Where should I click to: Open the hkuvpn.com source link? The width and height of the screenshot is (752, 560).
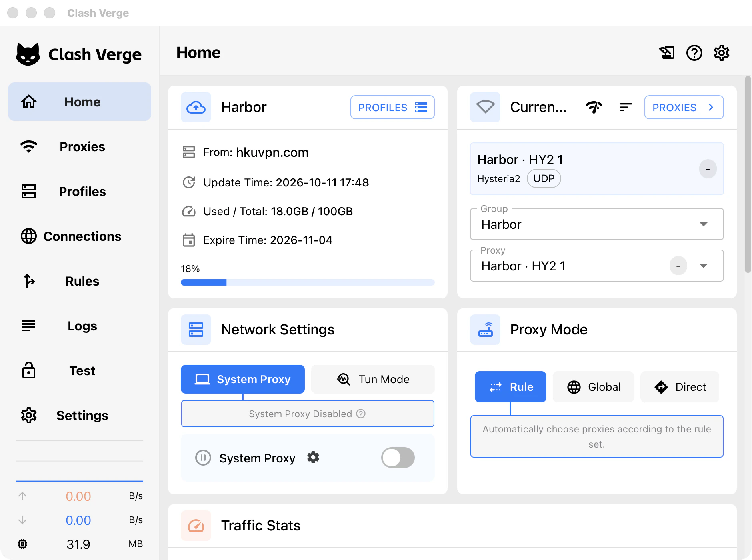point(272,152)
